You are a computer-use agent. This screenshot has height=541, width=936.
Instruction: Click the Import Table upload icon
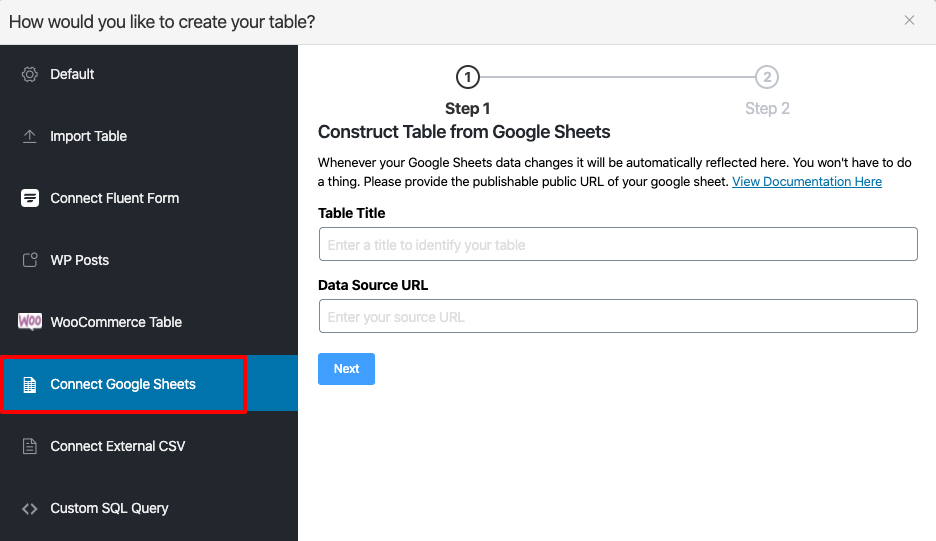tap(30, 136)
